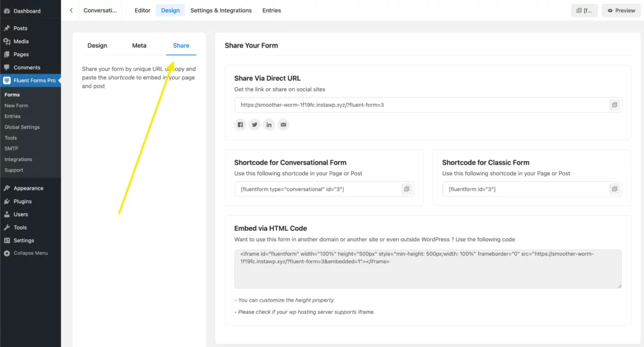Select the Meta sub-tab
The height and width of the screenshot is (347, 644).
coord(139,46)
